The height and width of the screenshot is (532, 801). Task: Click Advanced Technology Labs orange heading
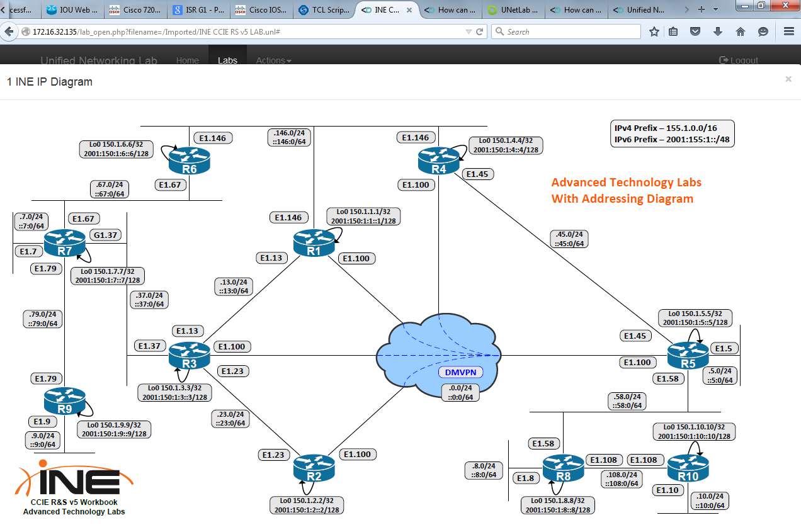click(627, 182)
